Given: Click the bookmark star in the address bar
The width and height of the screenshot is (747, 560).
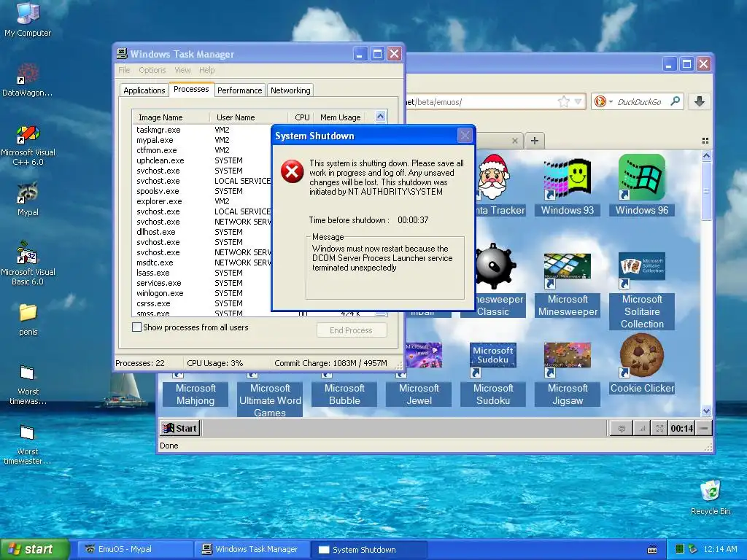Looking at the screenshot, I should [x=564, y=101].
